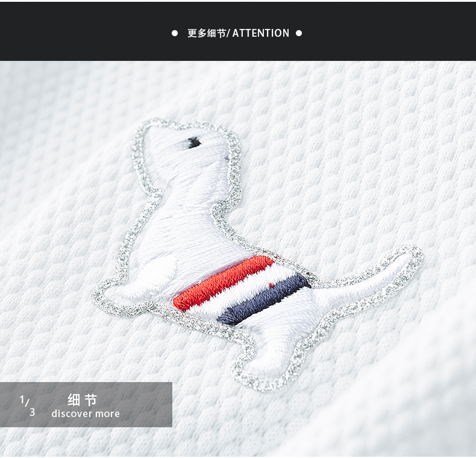This screenshot has height=458, width=476.
Task: Select the white stripe between red and navy
Action: [x=243, y=291]
